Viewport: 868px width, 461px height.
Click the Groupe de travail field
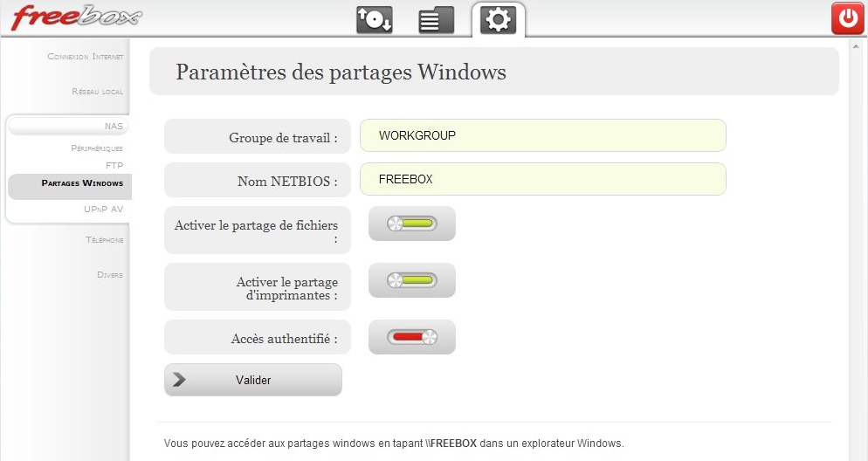[542, 135]
